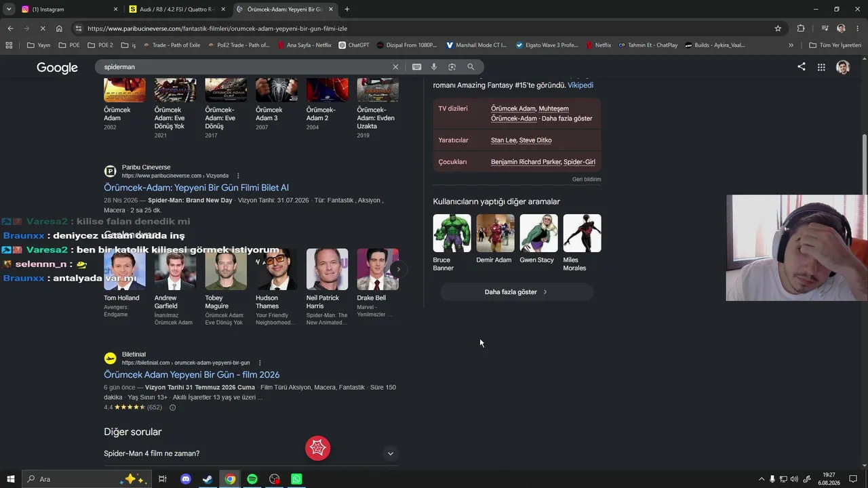Expand related searches with Daha fazla göster button

(517, 292)
